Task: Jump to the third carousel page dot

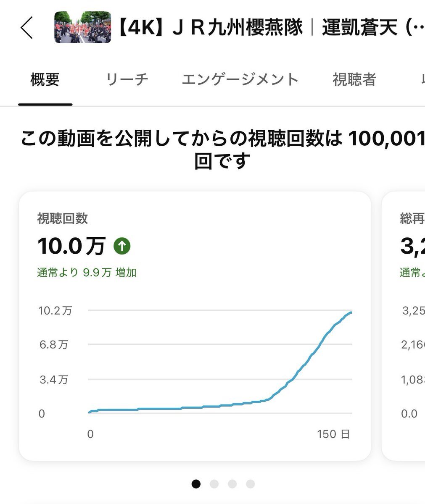Action: [232, 484]
